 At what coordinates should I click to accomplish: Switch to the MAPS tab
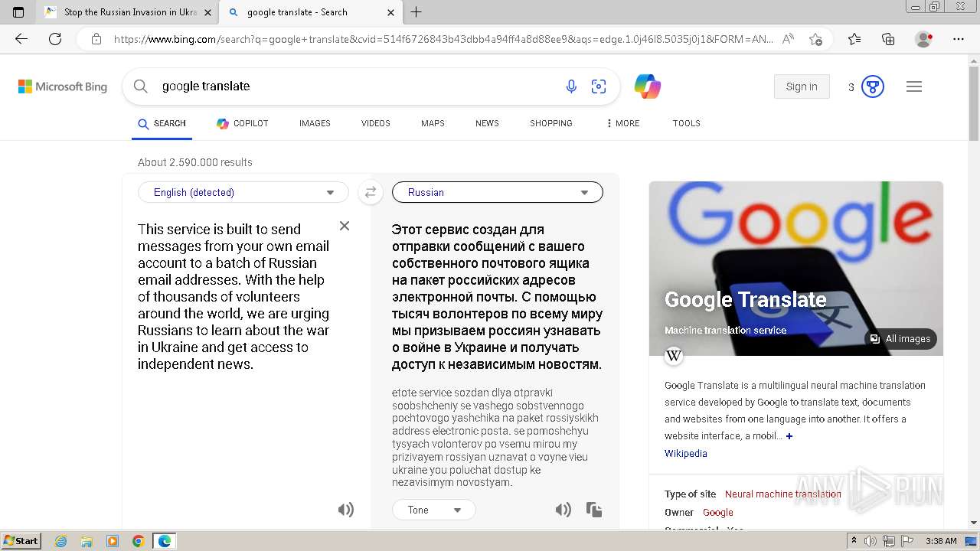pos(433,123)
